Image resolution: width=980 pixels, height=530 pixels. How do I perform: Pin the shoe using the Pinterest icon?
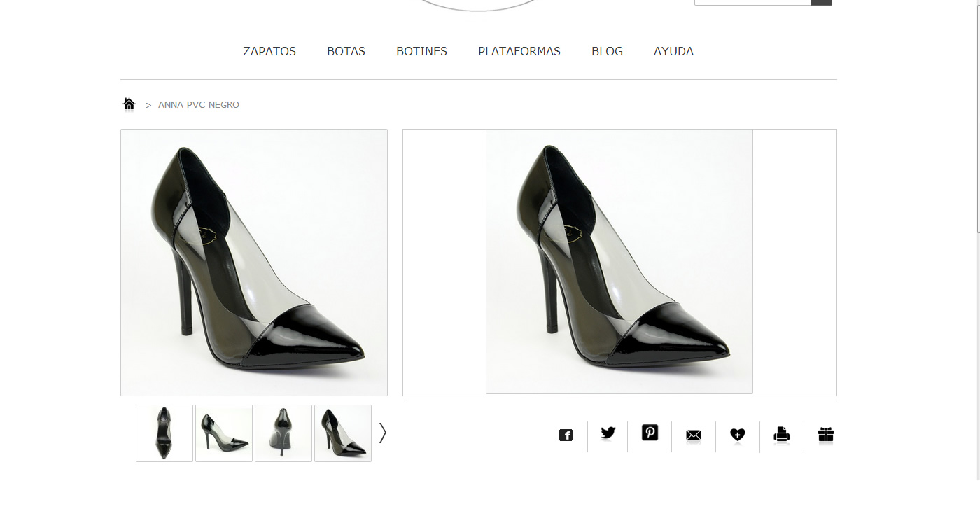650,433
